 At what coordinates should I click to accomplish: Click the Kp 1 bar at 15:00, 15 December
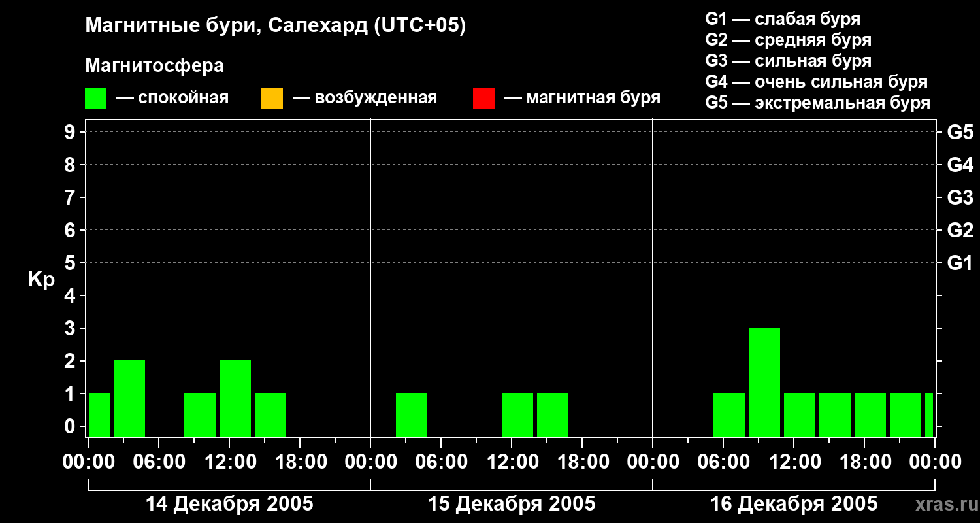(553, 414)
